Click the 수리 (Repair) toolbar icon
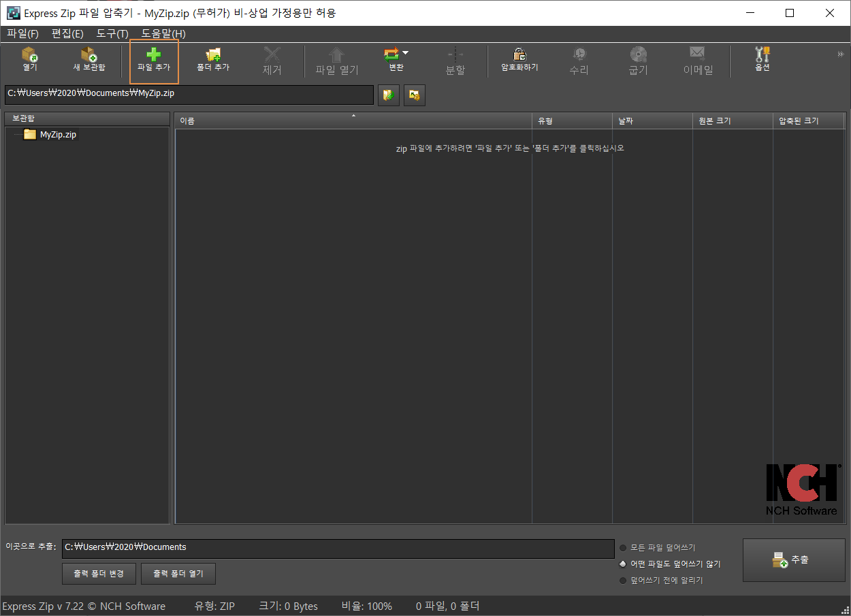The height and width of the screenshot is (616, 851). (x=579, y=55)
